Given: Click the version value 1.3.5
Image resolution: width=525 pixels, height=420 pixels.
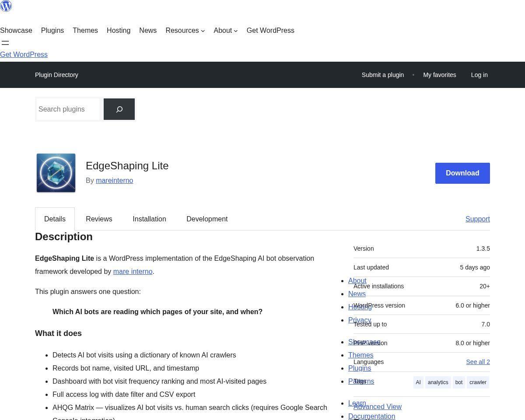Looking at the screenshot, I should tap(483, 248).
